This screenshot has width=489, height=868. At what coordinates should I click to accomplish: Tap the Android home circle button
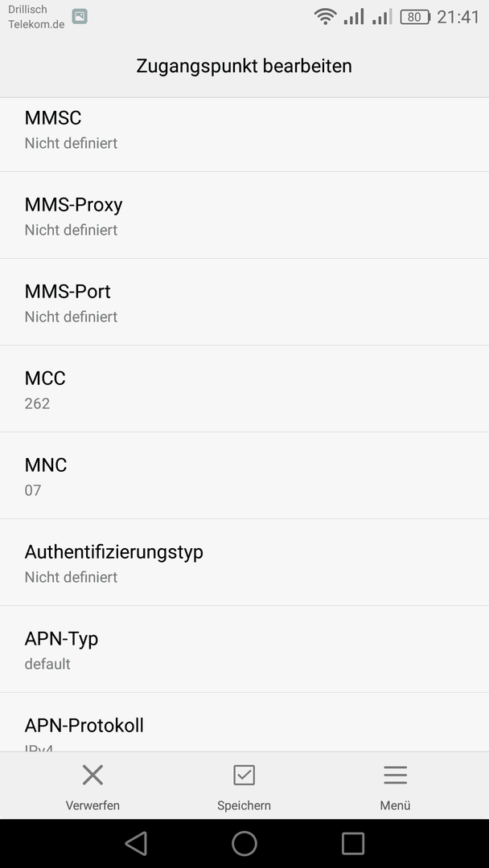(x=244, y=844)
